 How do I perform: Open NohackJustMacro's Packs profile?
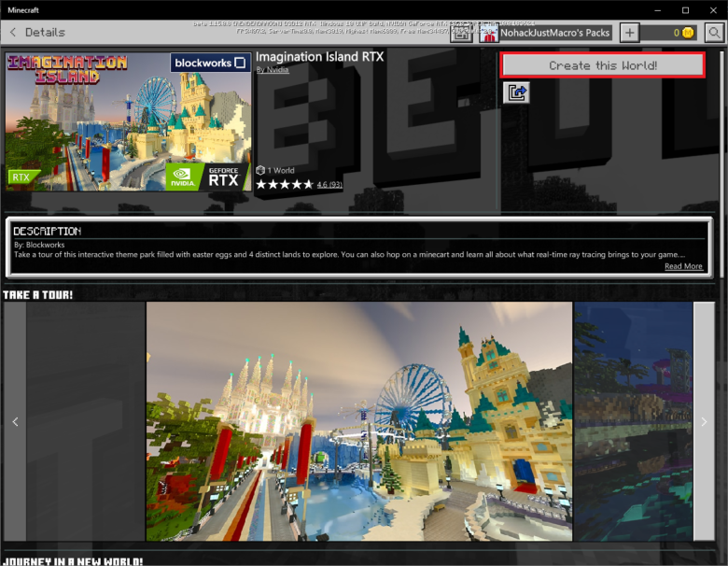546,33
